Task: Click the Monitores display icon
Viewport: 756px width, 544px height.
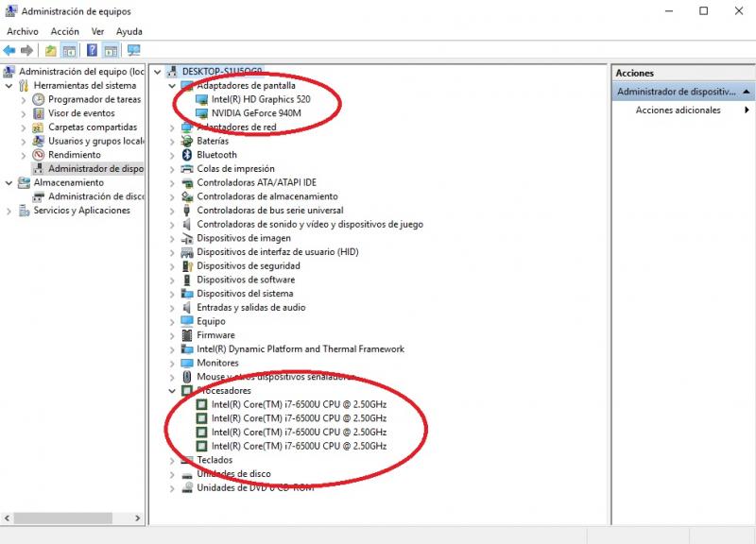Action: point(187,363)
